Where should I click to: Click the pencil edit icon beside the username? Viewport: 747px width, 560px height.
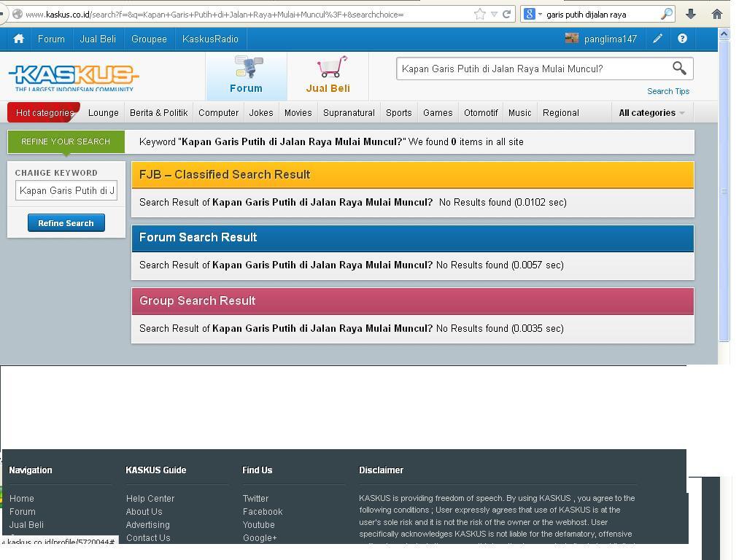657,39
